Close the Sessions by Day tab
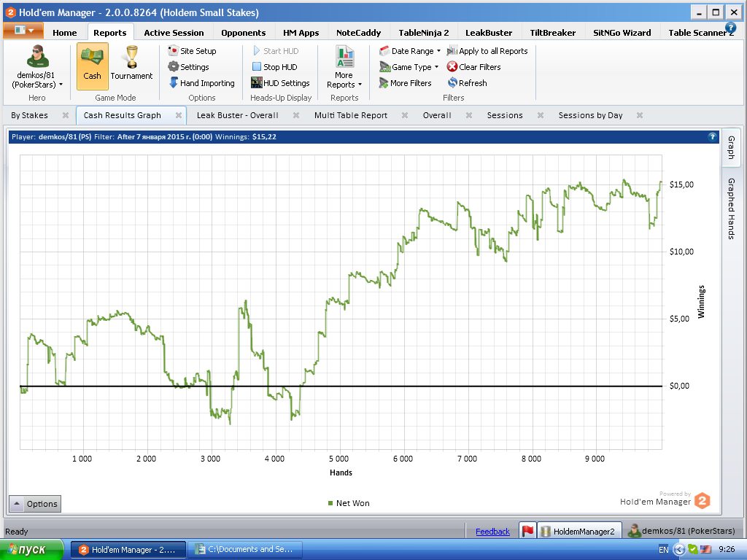This screenshot has height=560, width=747. click(640, 115)
